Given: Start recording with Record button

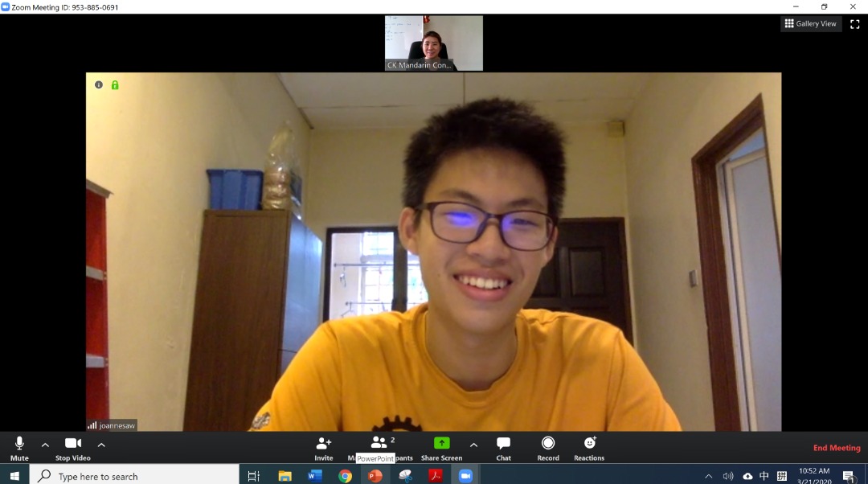Looking at the screenshot, I should tap(548, 448).
